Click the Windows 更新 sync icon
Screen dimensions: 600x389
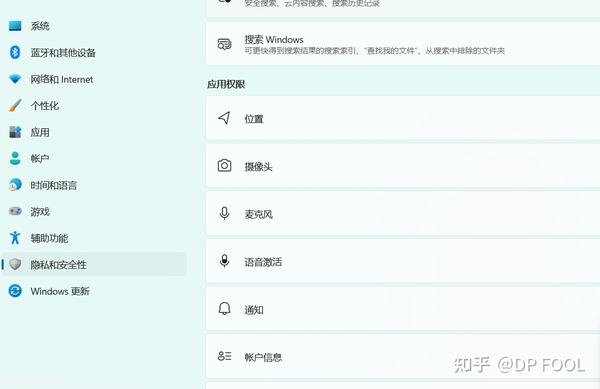(x=15, y=291)
